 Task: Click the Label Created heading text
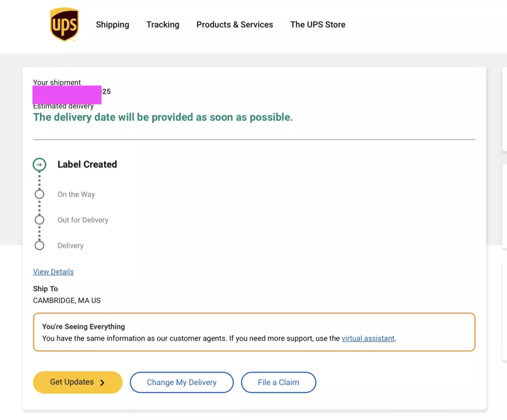(87, 164)
